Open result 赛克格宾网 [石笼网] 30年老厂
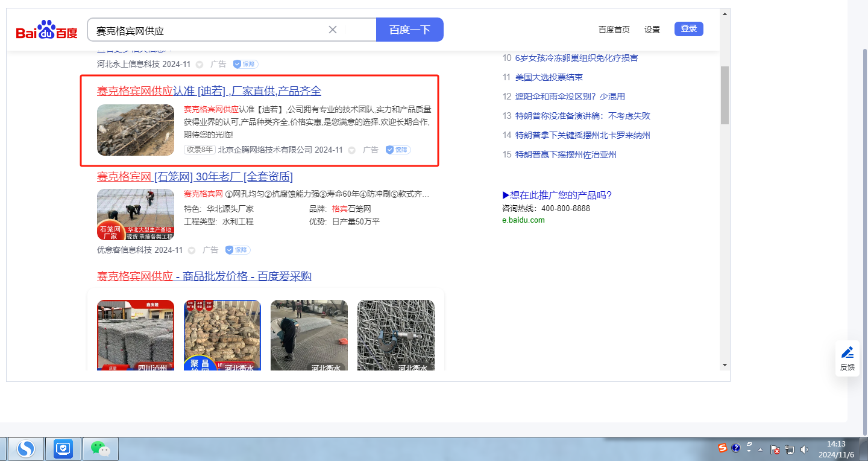The image size is (868, 461). click(x=195, y=177)
